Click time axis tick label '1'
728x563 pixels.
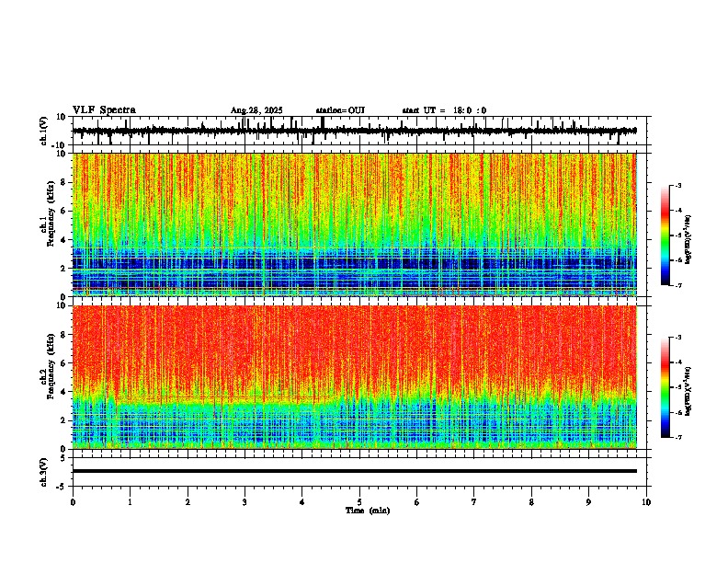click(130, 502)
